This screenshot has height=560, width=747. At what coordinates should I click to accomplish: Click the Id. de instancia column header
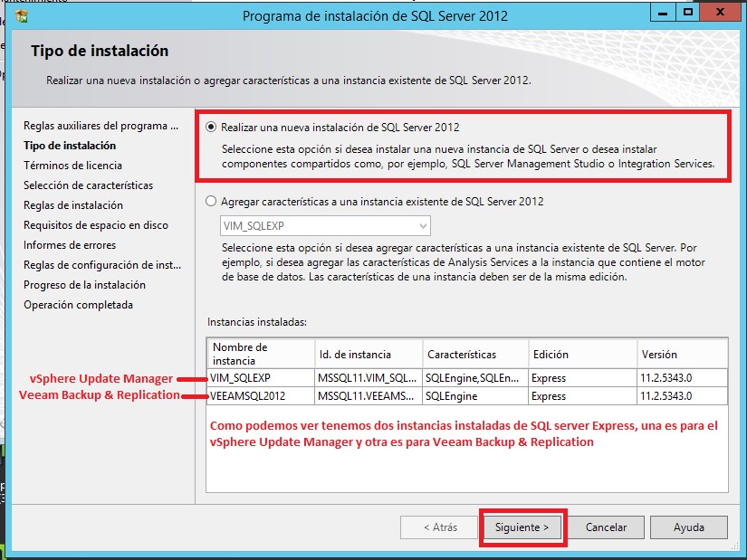[x=369, y=354]
